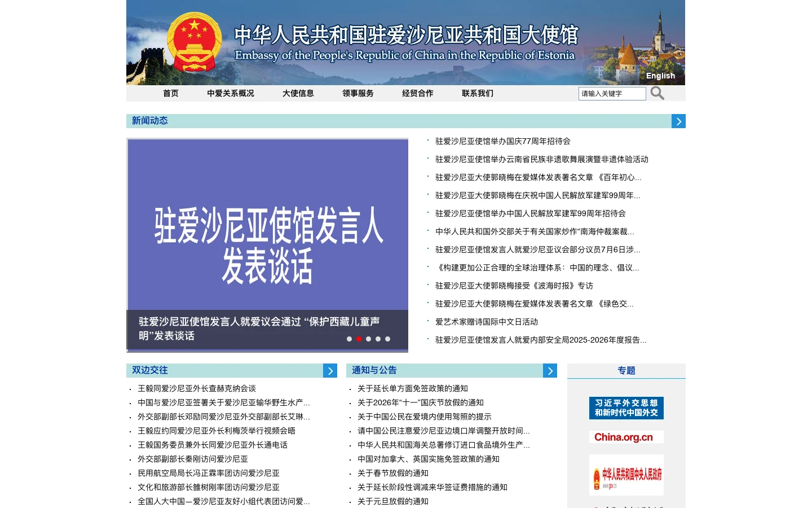The image size is (812, 508).
Task: Open news about 南海仲裁案 statement
Action: pyautogui.click(x=535, y=232)
